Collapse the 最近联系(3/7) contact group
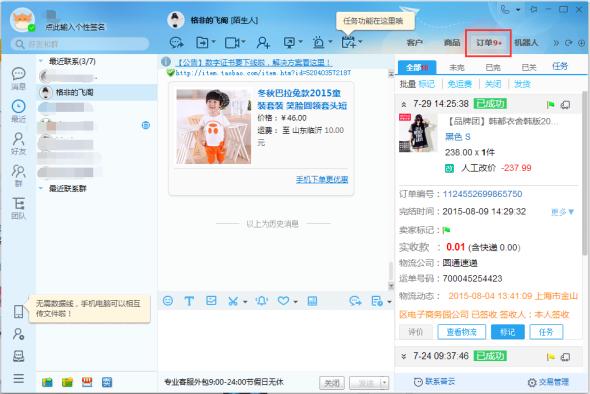 point(41,61)
